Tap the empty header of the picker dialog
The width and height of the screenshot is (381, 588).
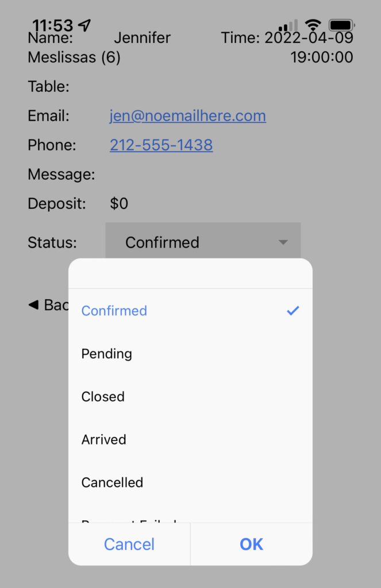point(190,273)
